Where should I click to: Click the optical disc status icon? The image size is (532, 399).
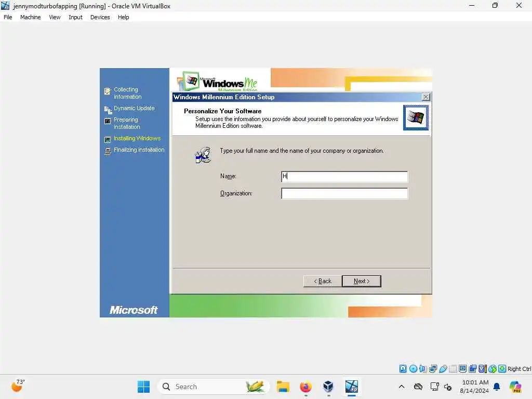413,369
